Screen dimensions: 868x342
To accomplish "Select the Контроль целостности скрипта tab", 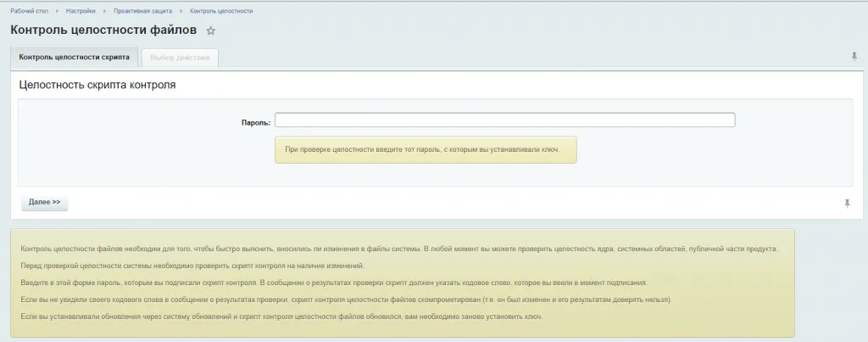I will click(74, 58).
